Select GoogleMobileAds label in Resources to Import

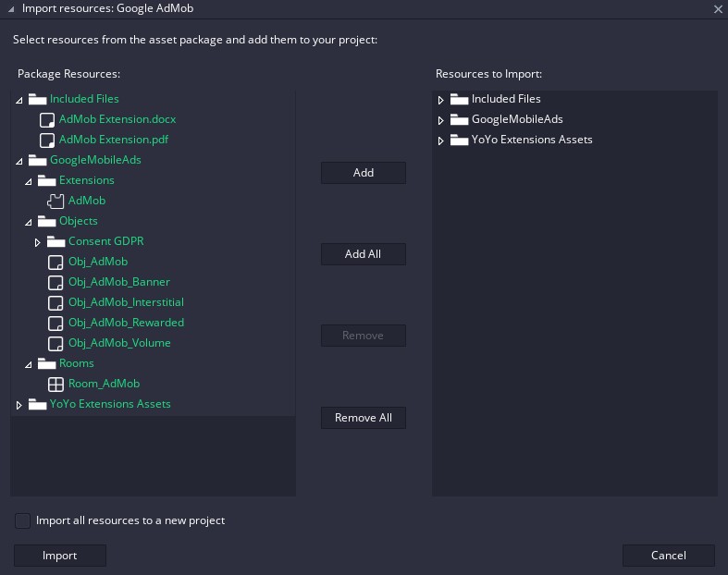pyautogui.click(x=517, y=119)
